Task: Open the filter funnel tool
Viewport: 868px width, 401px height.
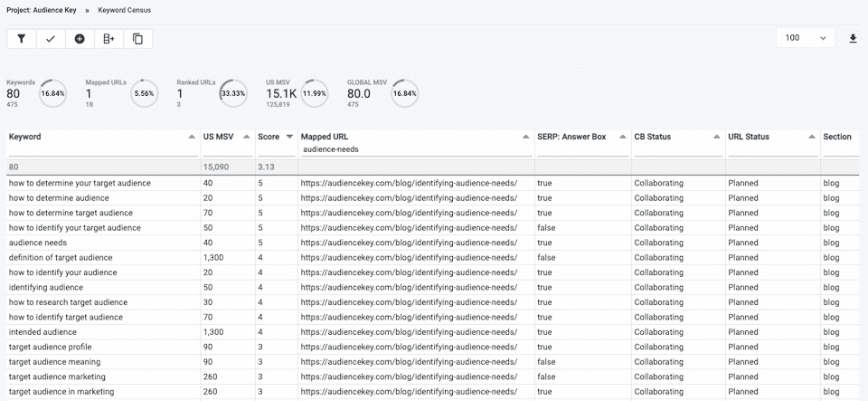Action: point(22,39)
